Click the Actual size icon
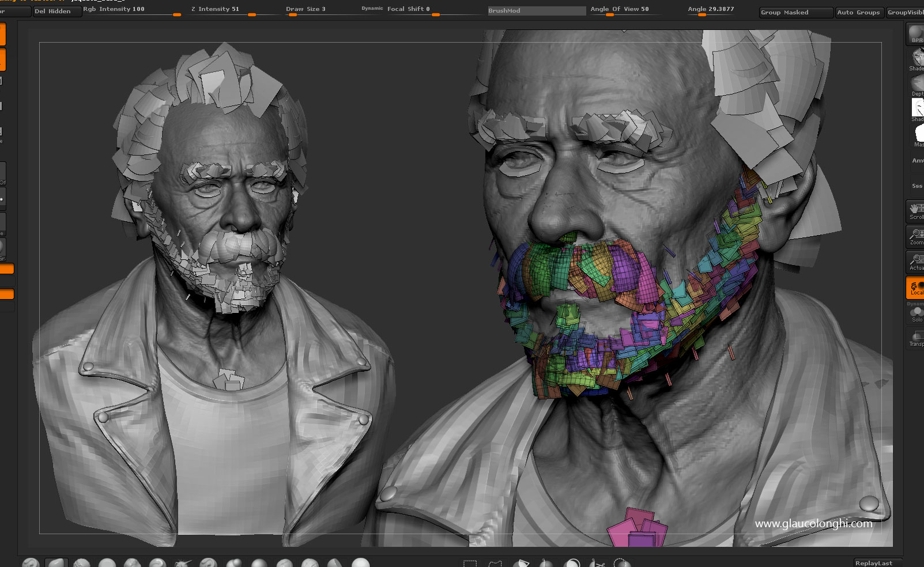The height and width of the screenshot is (567, 924). click(916, 262)
